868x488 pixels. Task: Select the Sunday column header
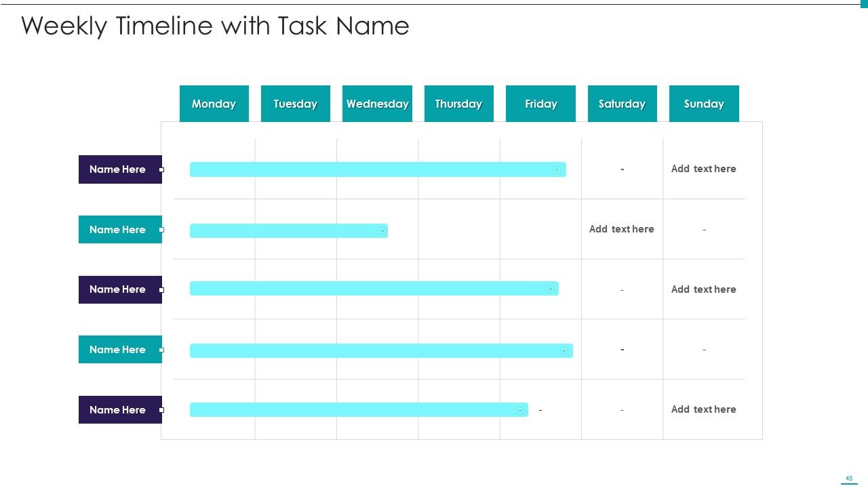704,104
